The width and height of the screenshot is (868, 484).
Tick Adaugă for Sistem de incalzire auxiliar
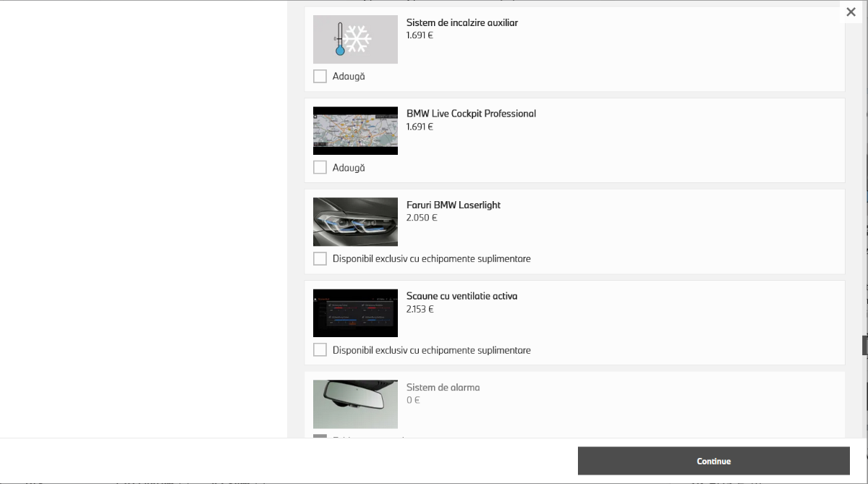tap(320, 76)
